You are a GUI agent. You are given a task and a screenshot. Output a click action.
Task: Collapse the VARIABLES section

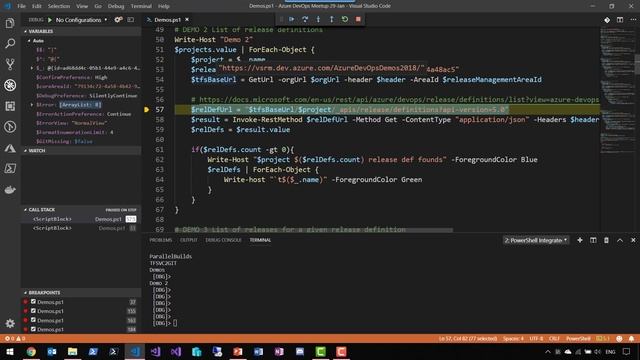[x=81, y=31]
